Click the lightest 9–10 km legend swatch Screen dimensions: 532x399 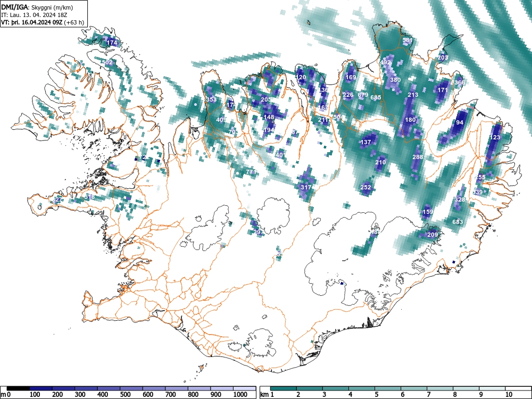pos(492,388)
